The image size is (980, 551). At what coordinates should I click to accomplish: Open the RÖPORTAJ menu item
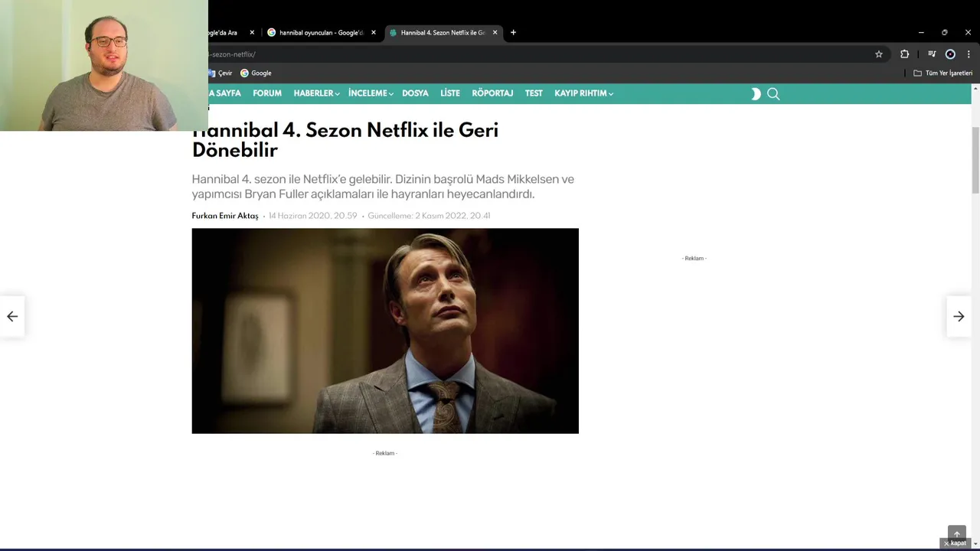point(492,93)
